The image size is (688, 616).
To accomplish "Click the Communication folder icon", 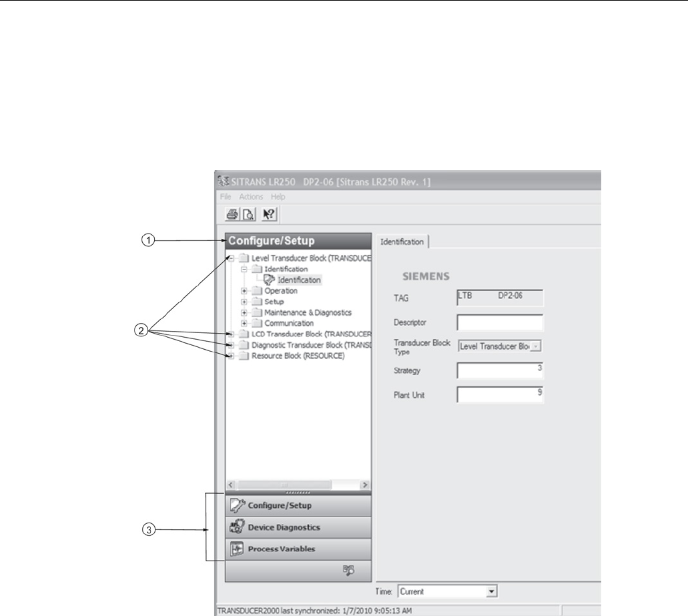I will tap(257, 324).
